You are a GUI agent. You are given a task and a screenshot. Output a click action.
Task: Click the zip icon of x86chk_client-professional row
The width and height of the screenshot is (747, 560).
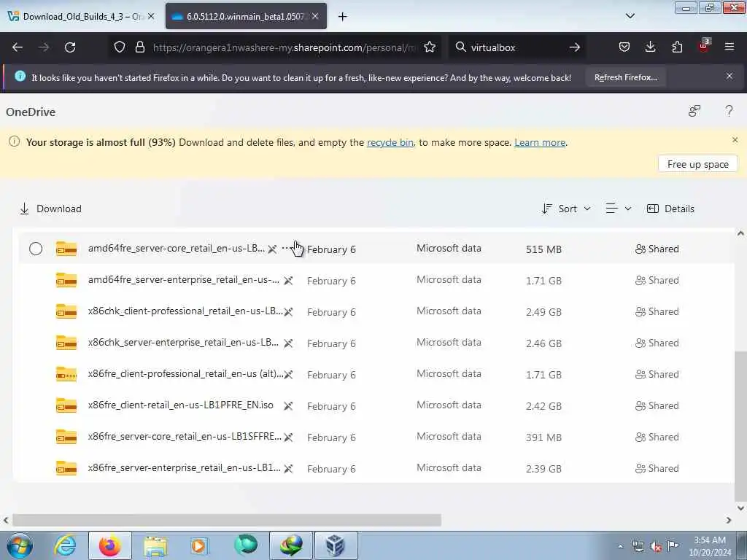click(66, 311)
